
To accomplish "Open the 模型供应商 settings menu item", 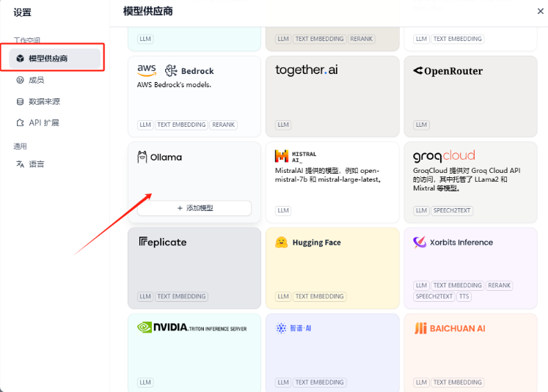I will tap(55, 59).
